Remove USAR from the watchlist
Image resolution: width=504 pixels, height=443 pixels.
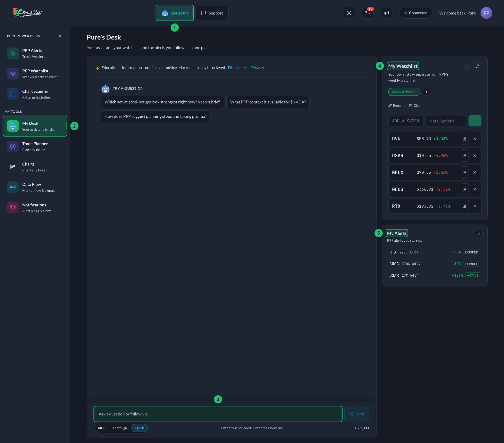(475, 155)
